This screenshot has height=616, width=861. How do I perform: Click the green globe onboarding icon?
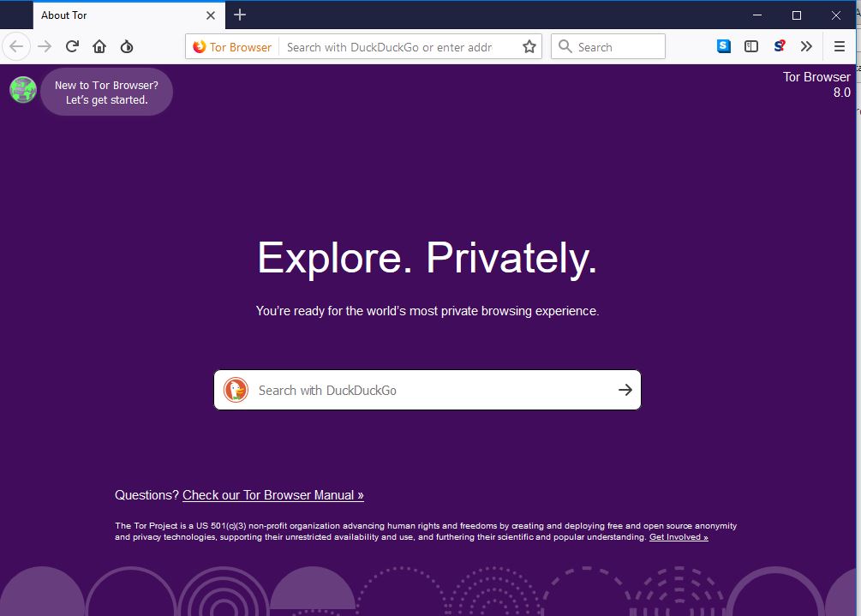[x=23, y=89]
